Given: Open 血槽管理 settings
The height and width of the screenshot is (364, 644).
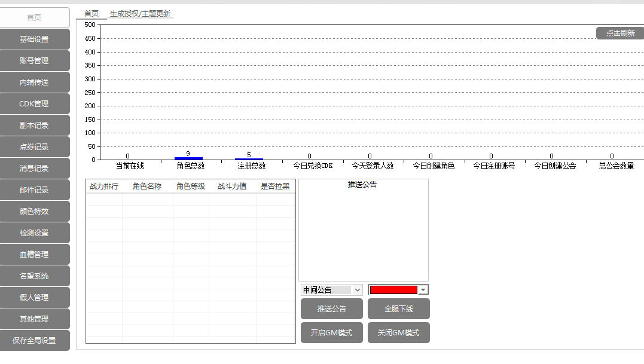Looking at the screenshot, I should 35,255.
